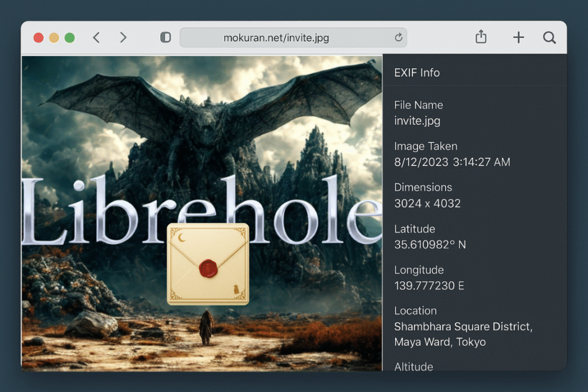The image size is (588, 392).
Task: Click the invite.jpg file name value
Action: click(x=417, y=121)
